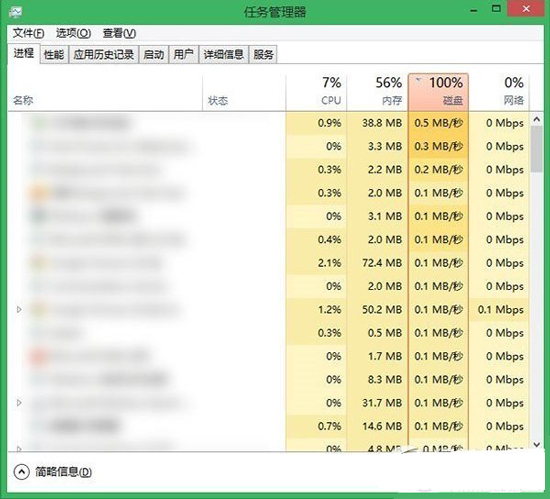The width and height of the screenshot is (550, 499).
Task: Open the 文件(F) menu
Action: (x=28, y=33)
